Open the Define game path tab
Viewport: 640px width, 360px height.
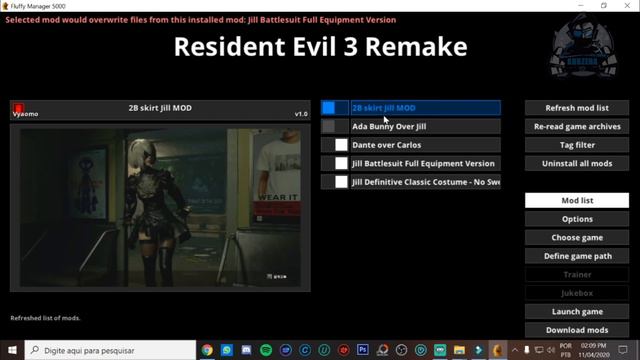[577, 256]
